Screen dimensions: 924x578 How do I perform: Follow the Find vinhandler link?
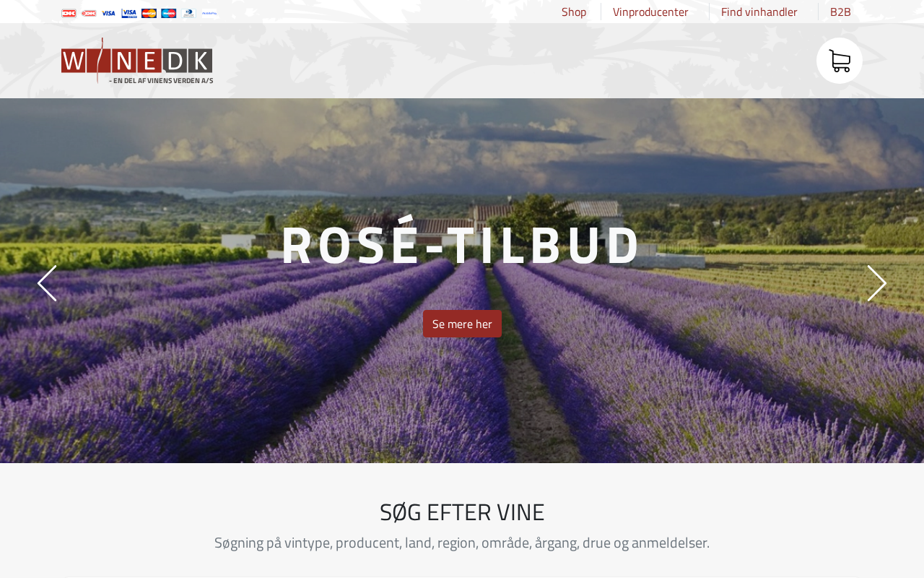tap(759, 12)
